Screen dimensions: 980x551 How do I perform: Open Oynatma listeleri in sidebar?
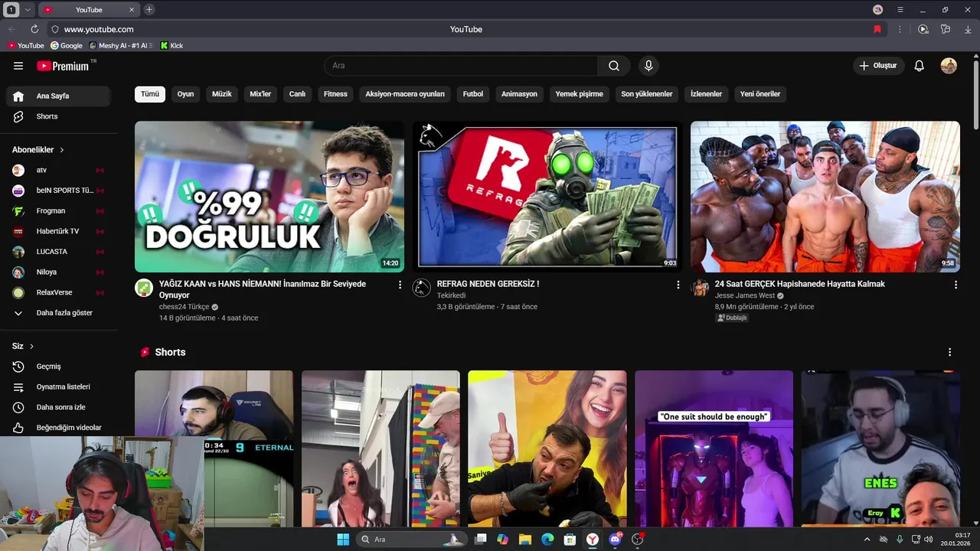tap(60, 387)
